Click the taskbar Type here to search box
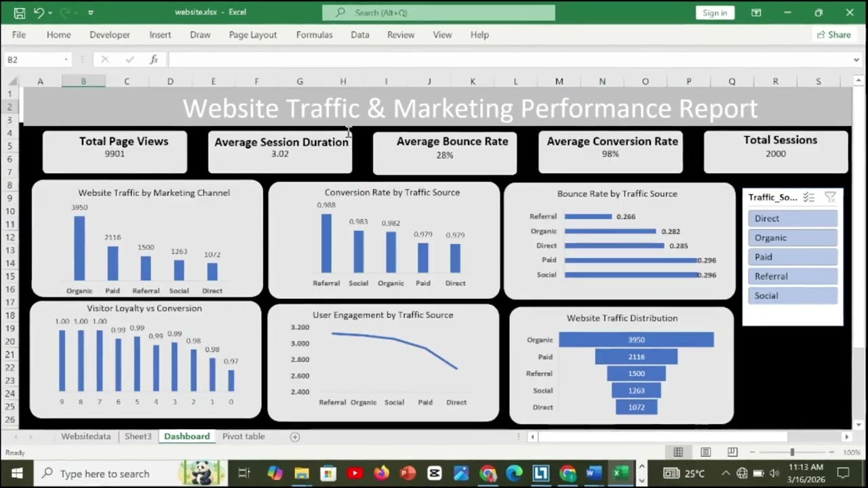This screenshot has height=488, width=868. coord(130,474)
